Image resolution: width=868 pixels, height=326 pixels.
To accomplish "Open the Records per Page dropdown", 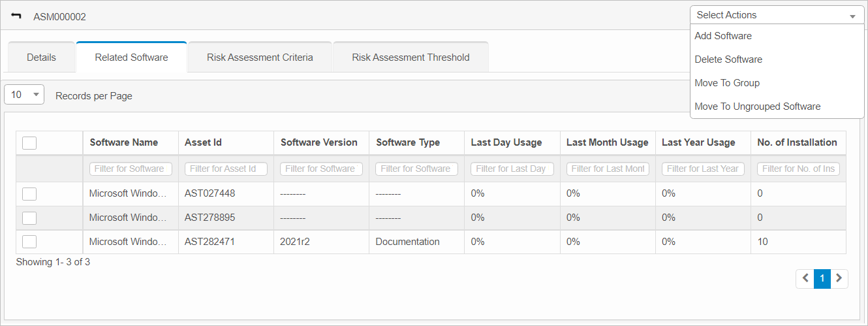I will coord(24,95).
